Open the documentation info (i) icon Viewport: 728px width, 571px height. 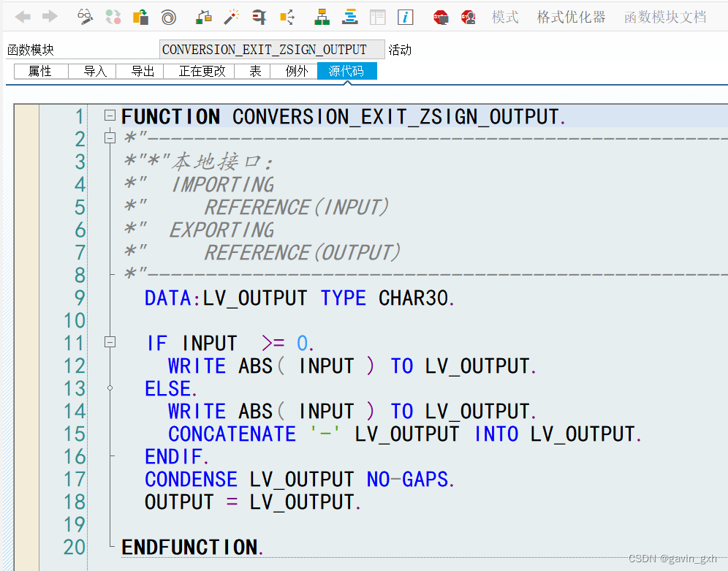[405, 16]
